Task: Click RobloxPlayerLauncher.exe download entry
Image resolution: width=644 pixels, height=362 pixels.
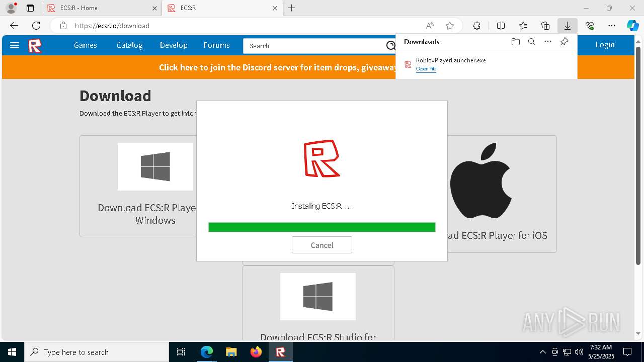Action: point(486,64)
